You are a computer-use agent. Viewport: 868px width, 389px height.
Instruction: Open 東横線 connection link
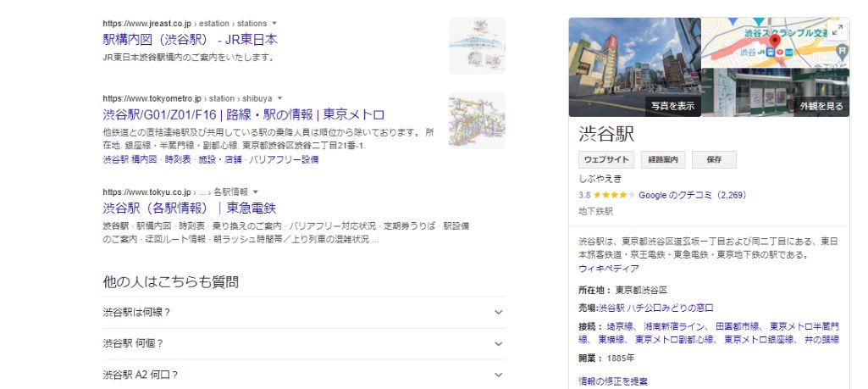click(611, 339)
